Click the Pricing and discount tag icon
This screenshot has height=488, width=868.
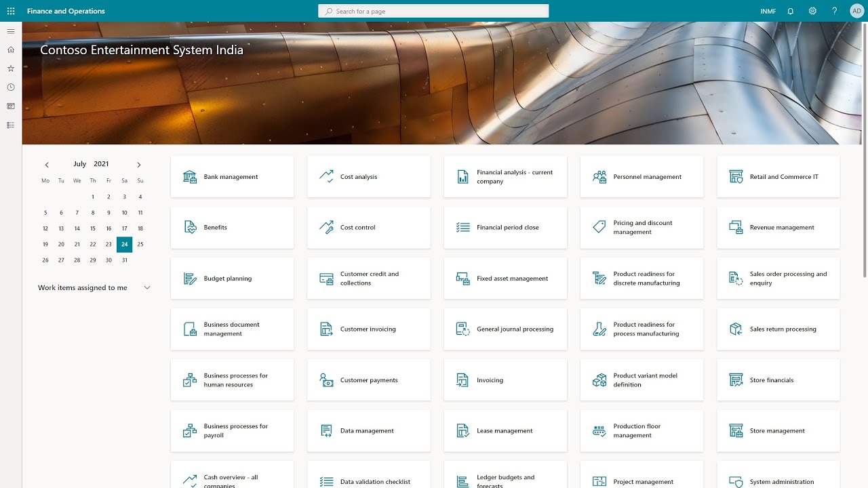click(x=599, y=228)
